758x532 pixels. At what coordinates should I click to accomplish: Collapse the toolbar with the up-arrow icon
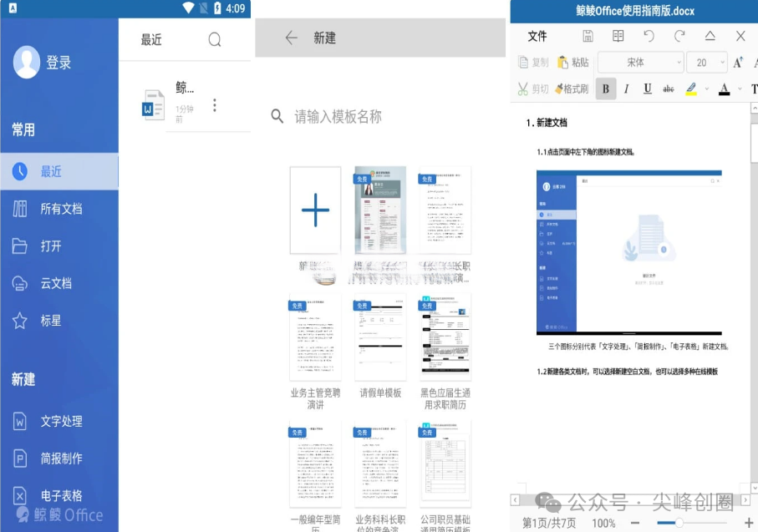click(710, 36)
